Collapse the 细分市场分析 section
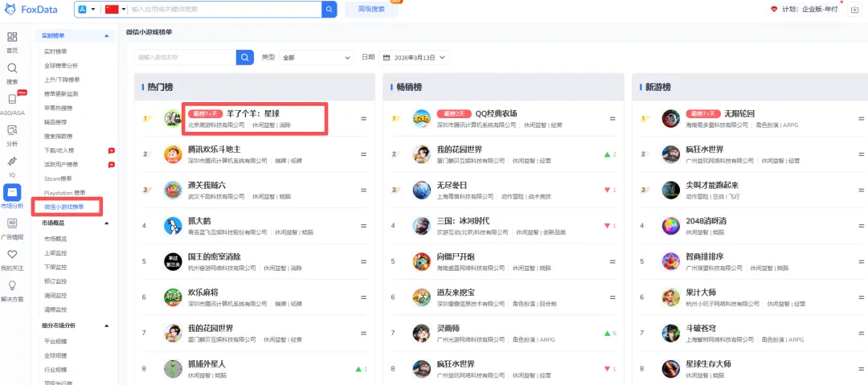The height and width of the screenshot is (385, 868). tap(75, 326)
